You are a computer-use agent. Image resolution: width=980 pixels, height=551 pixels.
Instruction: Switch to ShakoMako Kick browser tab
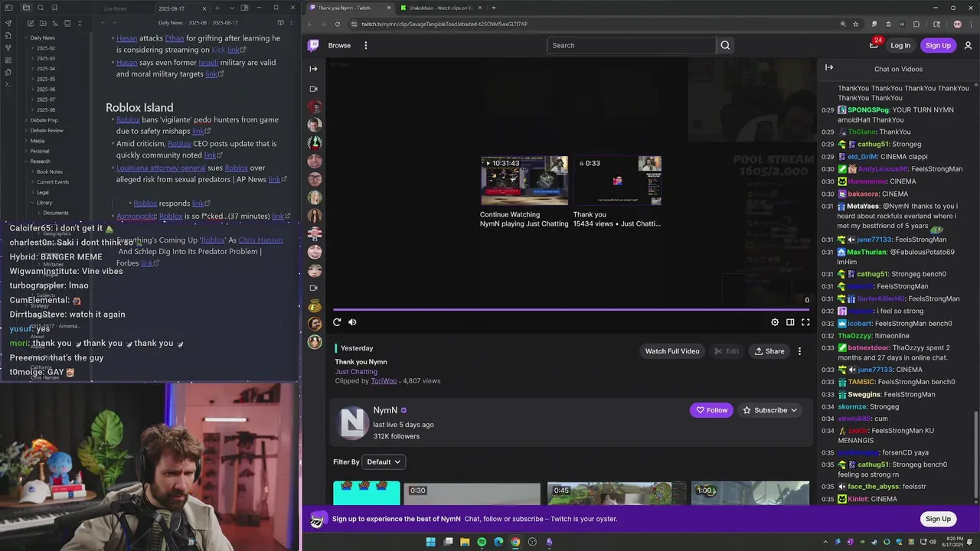point(440,8)
